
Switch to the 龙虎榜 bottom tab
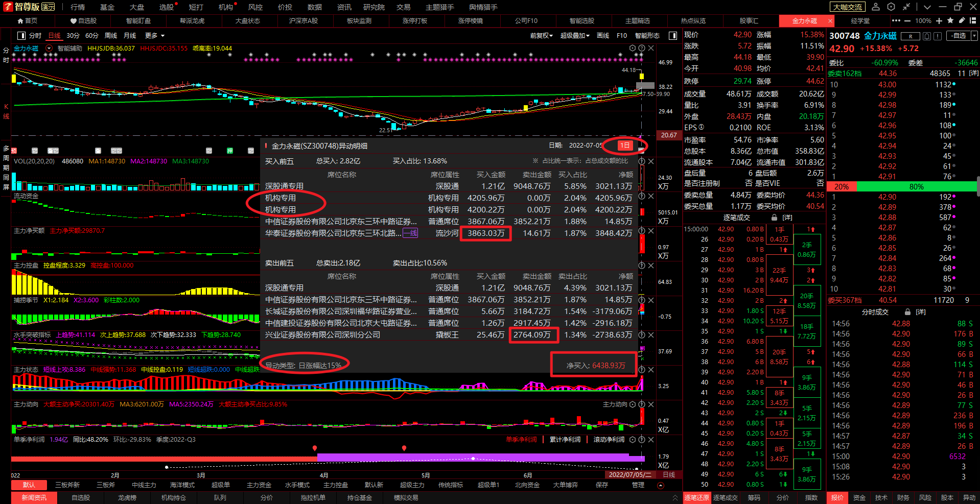[127, 497]
